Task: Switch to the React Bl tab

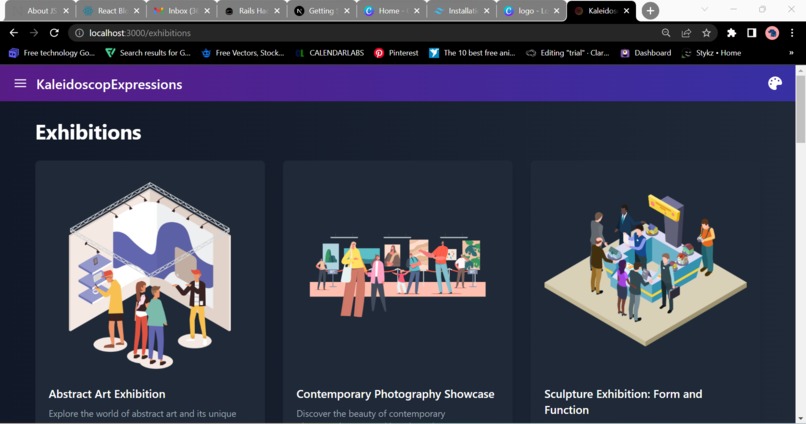Action: (x=112, y=11)
